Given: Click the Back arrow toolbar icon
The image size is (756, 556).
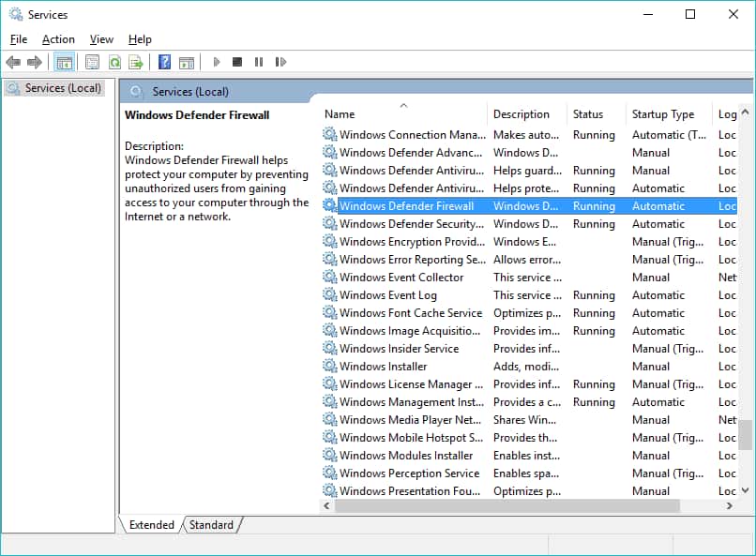Looking at the screenshot, I should (x=13, y=62).
